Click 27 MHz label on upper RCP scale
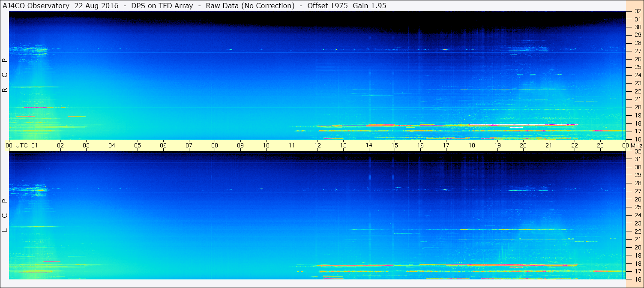This screenshot has height=288, width=644. [637, 51]
